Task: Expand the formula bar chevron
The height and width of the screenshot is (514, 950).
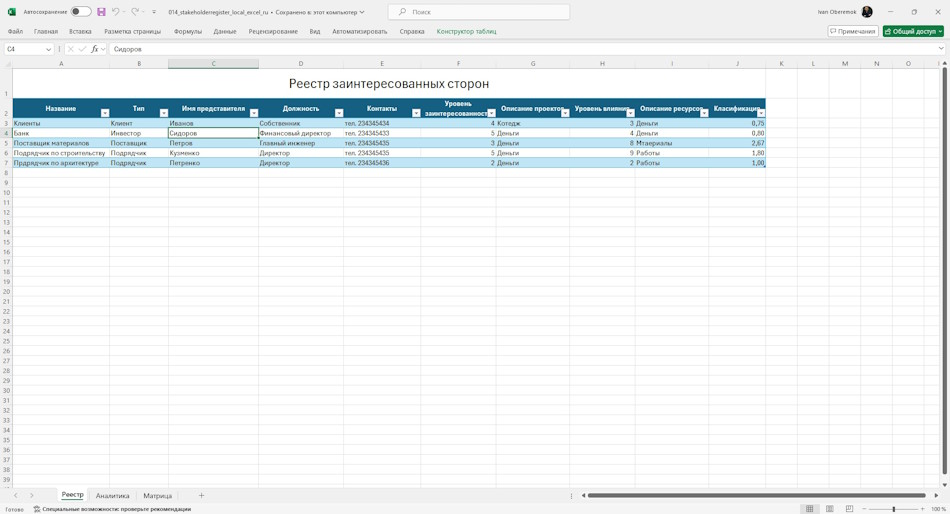Action: [941, 48]
